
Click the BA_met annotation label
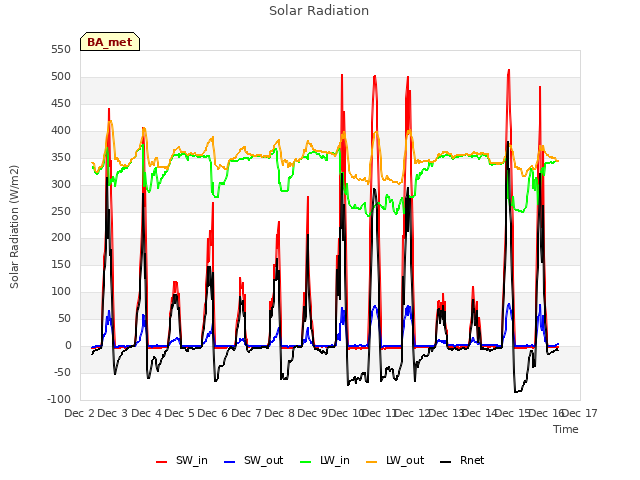[x=110, y=42]
